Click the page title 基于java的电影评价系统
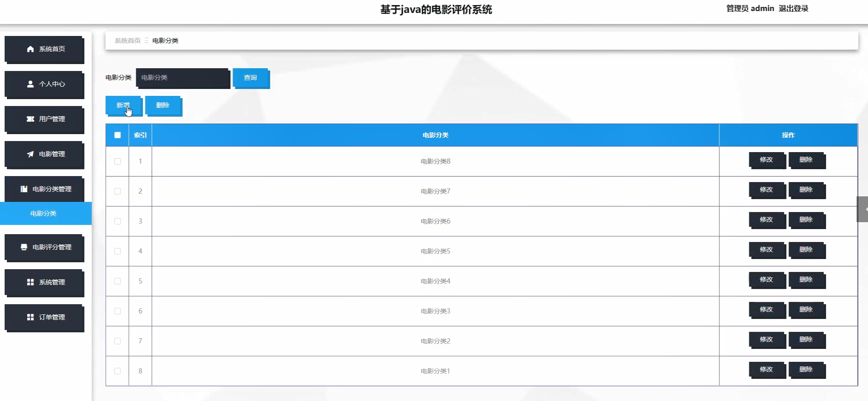Screen dimensions: 868x401 click(436, 10)
